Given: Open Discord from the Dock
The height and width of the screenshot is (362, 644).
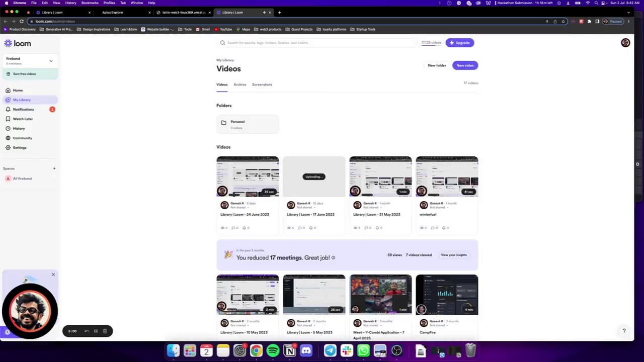Looking at the screenshot, I should click(x=306, y=350).
